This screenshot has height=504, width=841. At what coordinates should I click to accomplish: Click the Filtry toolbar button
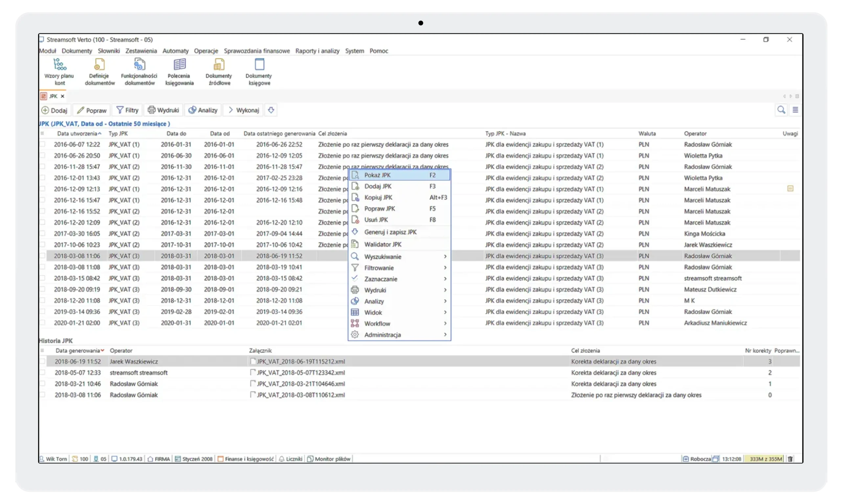point(127,110)
